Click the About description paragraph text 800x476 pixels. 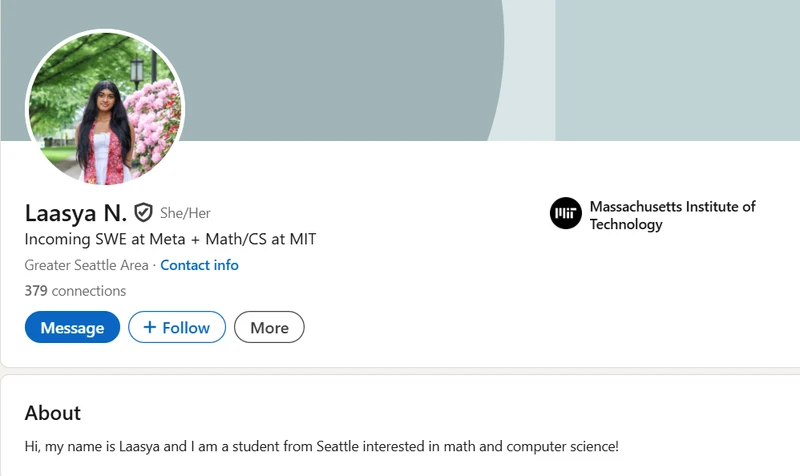point(321,446)
